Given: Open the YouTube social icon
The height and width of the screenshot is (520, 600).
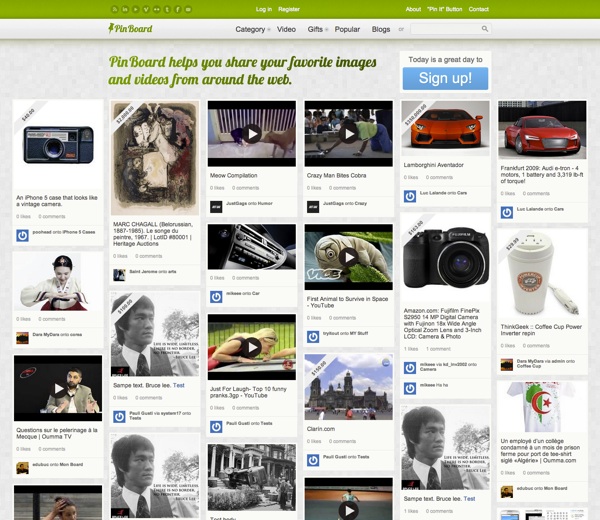Looking at the screenshot, I should (x=135, y=9).
